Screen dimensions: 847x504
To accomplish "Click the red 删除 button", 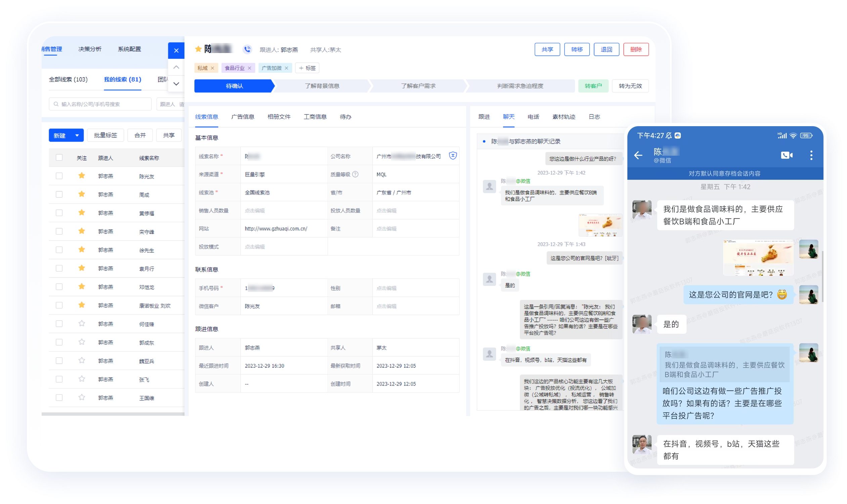I will [636, 49].
